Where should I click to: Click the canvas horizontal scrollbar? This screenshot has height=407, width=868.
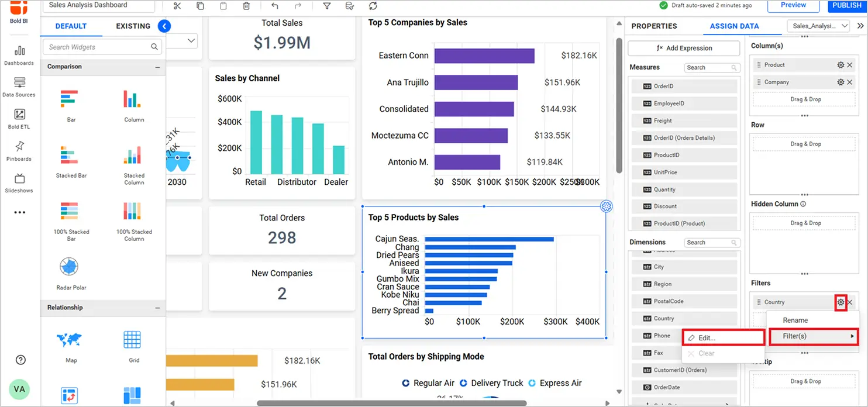(x=392, y=403)
